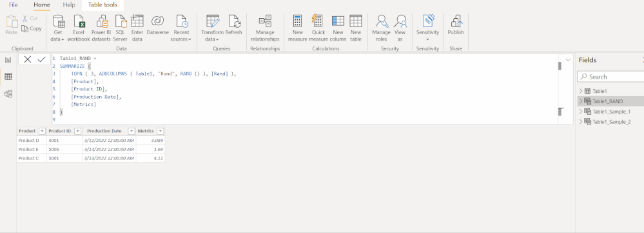This screenshot has height=233, width=644.
Task: Open Power BI datasets
Action: pos(101,28)
